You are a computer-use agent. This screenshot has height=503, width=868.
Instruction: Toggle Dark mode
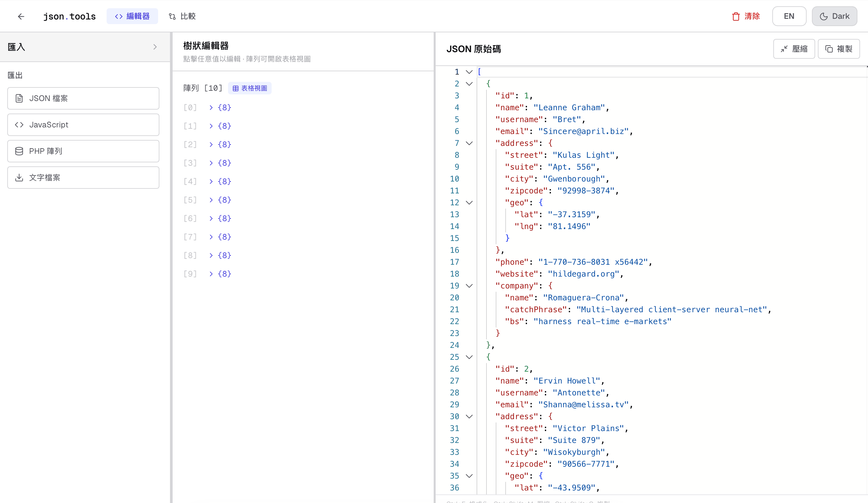834,16
